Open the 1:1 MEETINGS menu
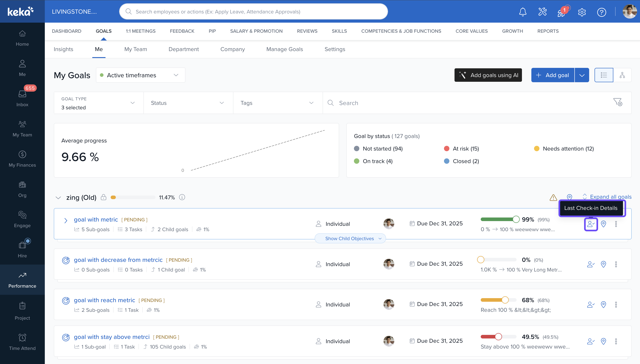The height and width of the screenshot is (364, 640). click(x=140, y=31)
